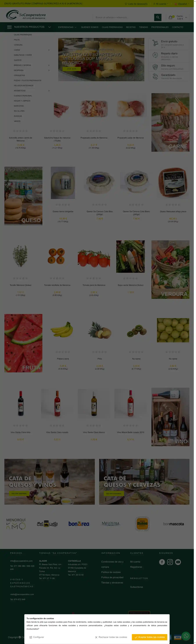Visit the Instagram icon in footer
This screenshot has height=644, width=196.
(170, 562)
